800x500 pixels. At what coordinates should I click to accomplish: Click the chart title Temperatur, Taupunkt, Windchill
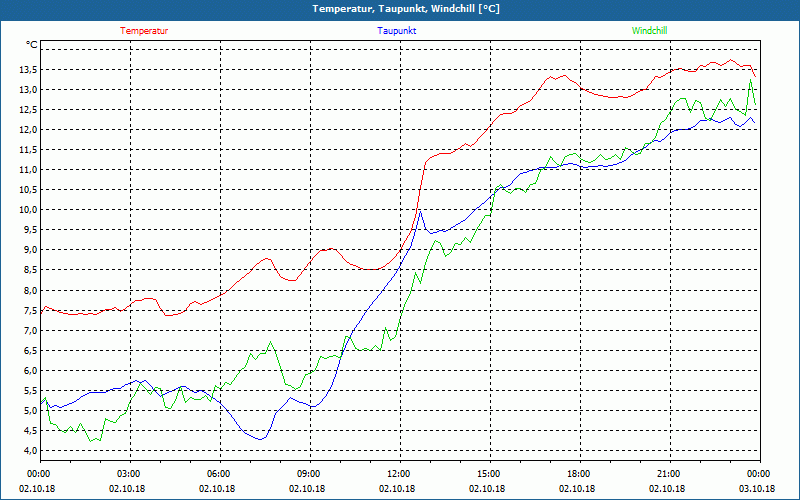(x=406, y=9)
